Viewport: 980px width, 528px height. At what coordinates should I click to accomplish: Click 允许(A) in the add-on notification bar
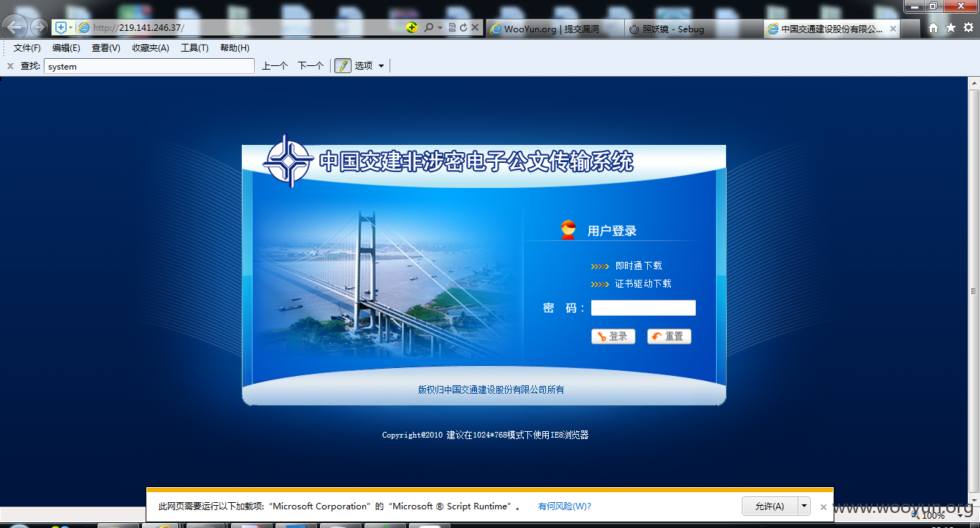click(770, 506)
